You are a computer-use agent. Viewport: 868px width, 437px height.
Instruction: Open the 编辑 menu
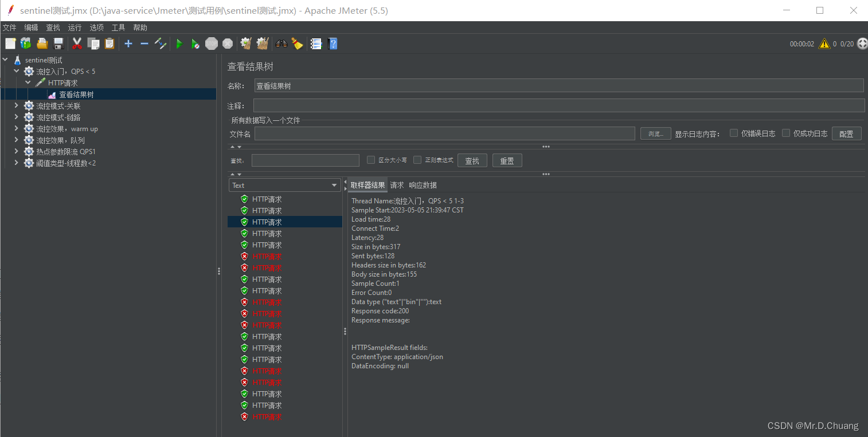[x=31, y=27]
